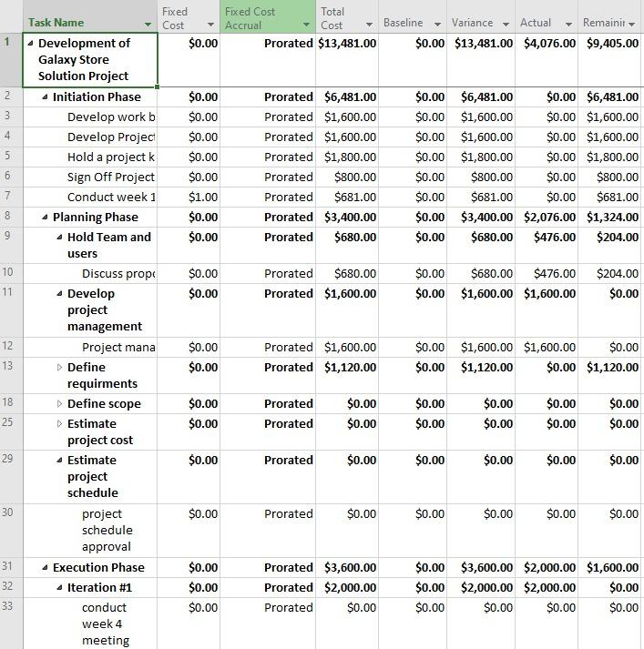Image resolution: width=644 pixels, height=649 pixels.
Task: Collapse the Development of Galaxy Store Solution Project summary
Action: tap(30, 43)
